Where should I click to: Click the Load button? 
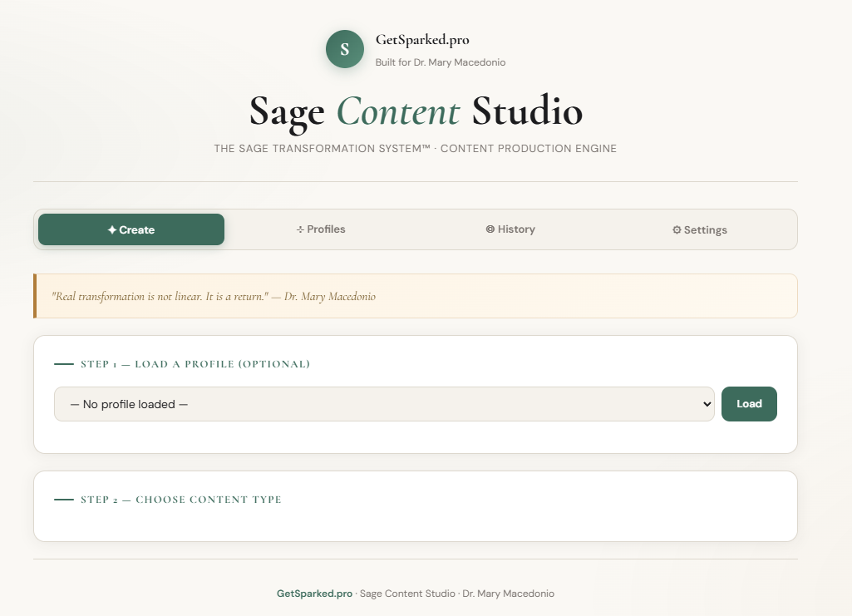point(749,404)
